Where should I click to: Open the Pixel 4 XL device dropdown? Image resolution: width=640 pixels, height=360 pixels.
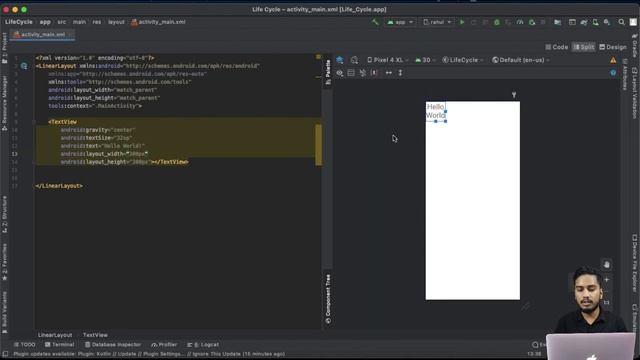click(388, 60)
